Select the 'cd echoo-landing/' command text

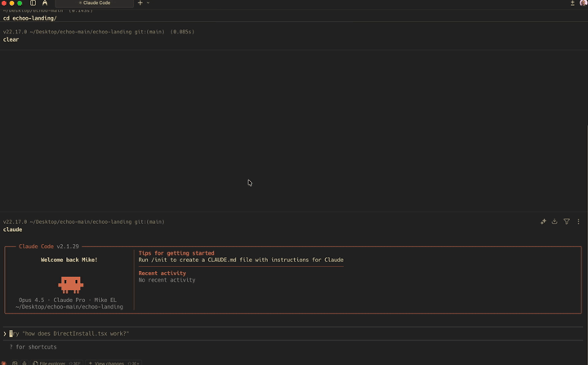click(x=30, y=18)
